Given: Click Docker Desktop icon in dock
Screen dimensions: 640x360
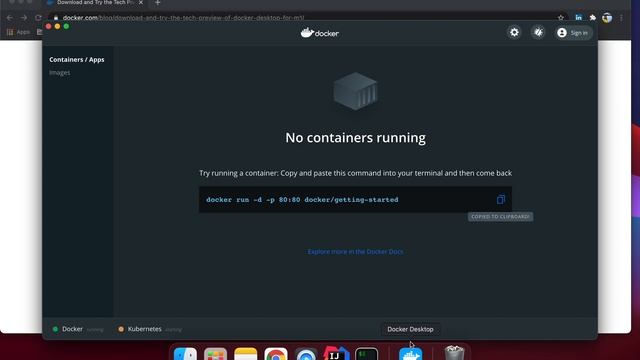Looking at the screenshot, I should [411, 353].
